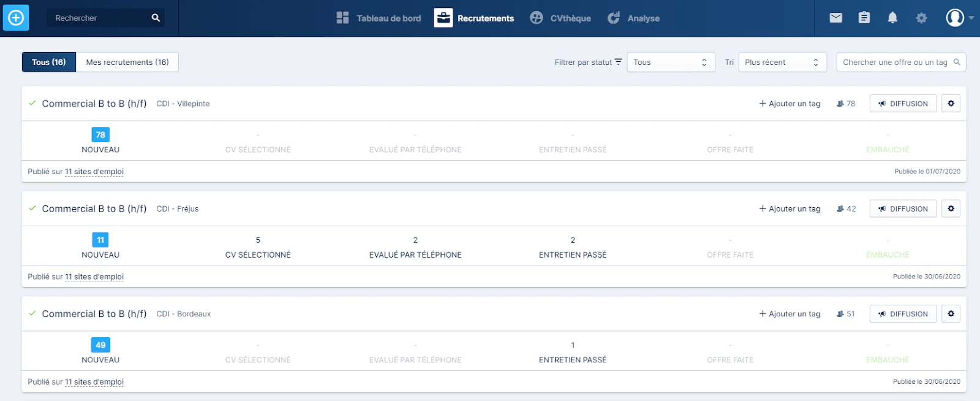Screen dimensions: 980x401
Task: Click 11 sites d'emploi for Bordeaux
Action: 94,381
